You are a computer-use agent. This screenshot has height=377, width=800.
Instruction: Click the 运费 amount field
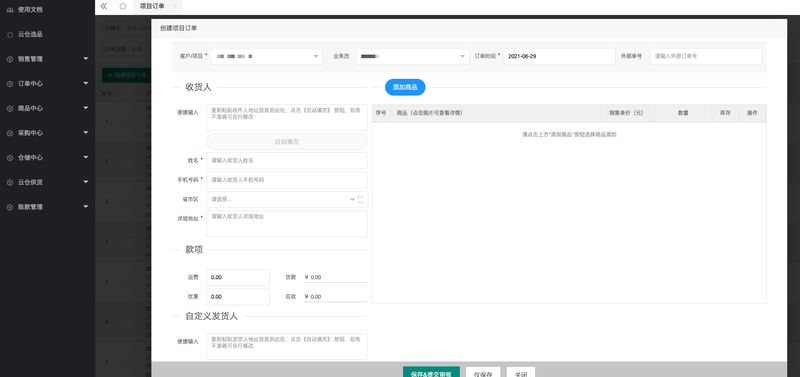pos(238,278)
